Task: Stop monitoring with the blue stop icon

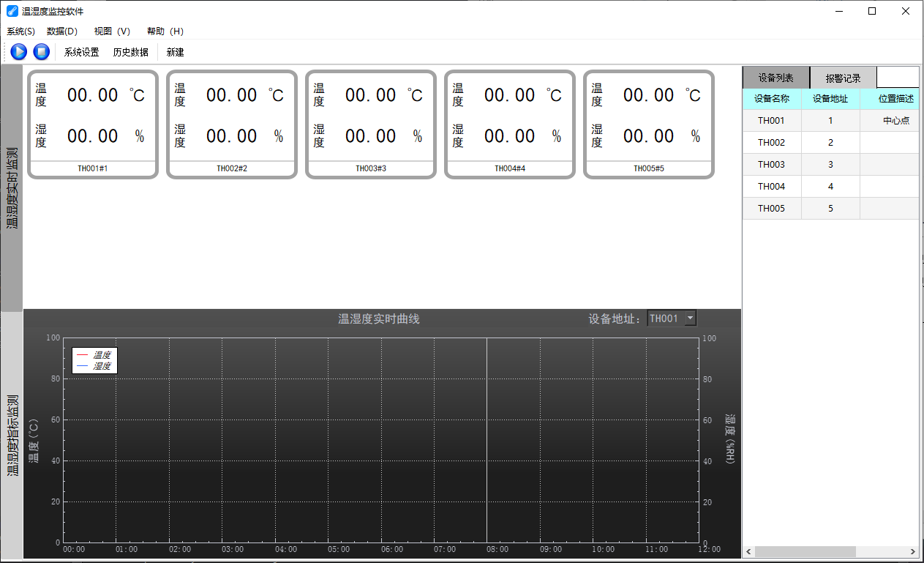Action: (42, 52)
